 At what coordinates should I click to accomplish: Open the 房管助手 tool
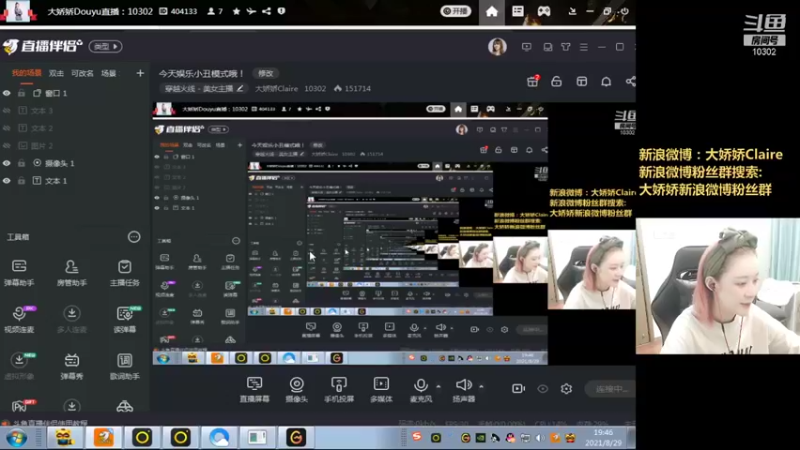pos(71,272)
